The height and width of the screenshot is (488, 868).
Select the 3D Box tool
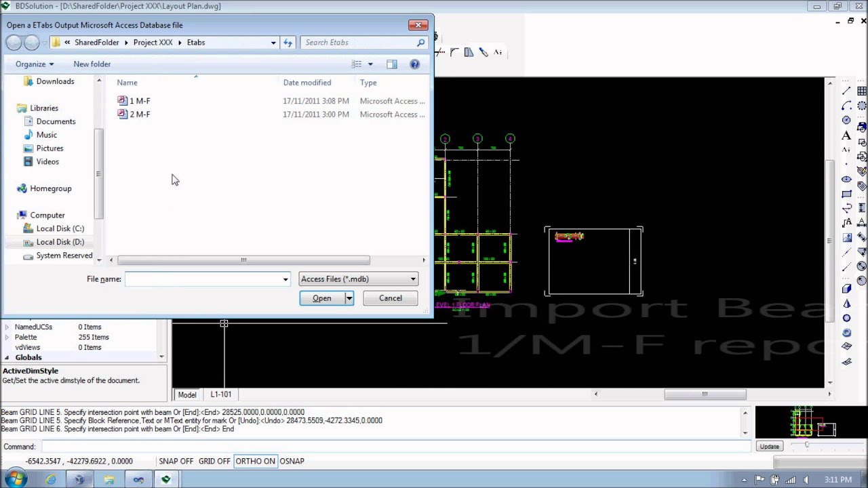coord(846,289)
